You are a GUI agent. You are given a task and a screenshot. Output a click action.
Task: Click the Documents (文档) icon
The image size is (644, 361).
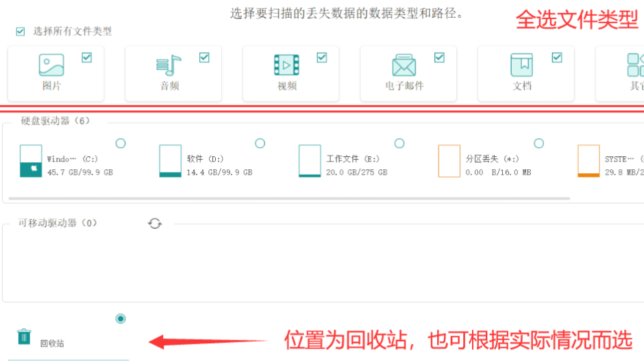coord(521,65)
